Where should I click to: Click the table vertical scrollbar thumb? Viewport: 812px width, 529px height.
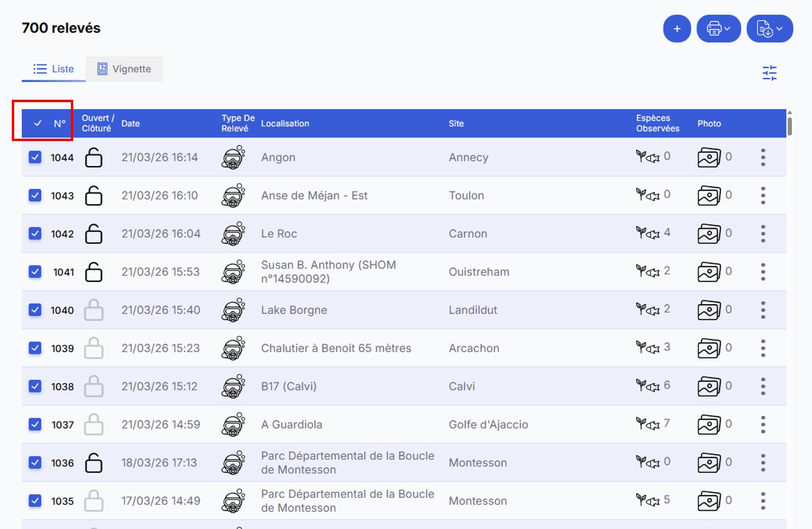tap(790, 125)
